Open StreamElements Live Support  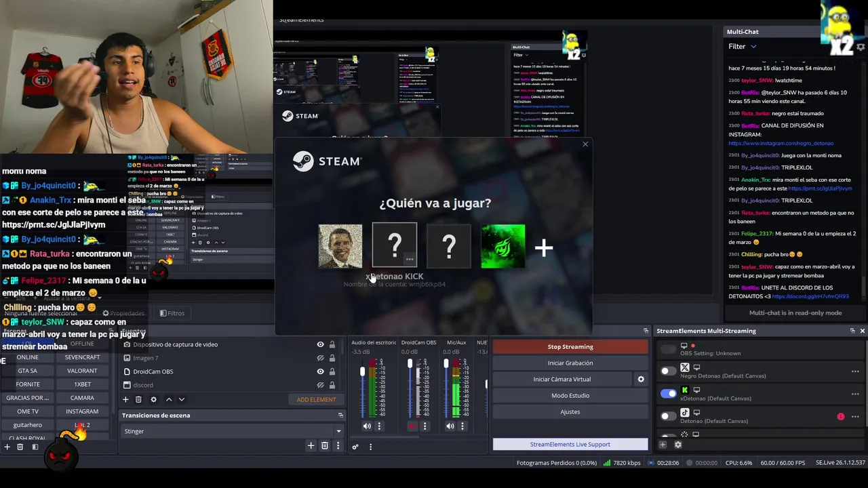pos(570,444)
